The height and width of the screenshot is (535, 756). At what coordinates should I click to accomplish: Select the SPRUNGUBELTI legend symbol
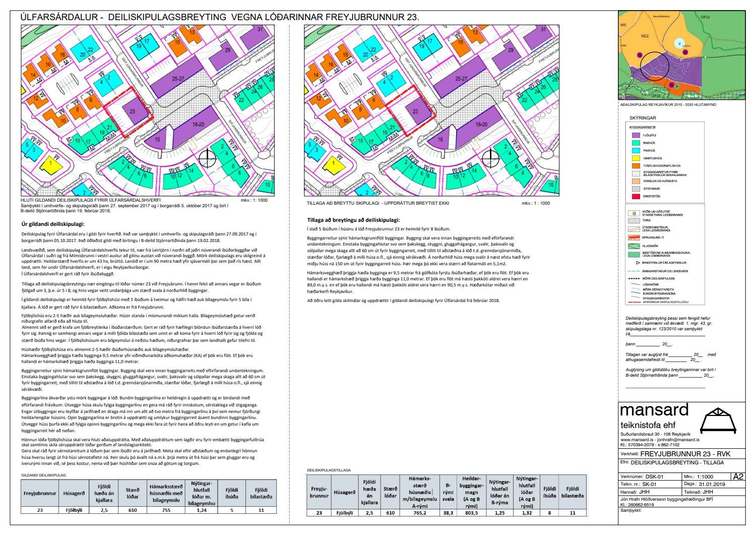(635, 237)
